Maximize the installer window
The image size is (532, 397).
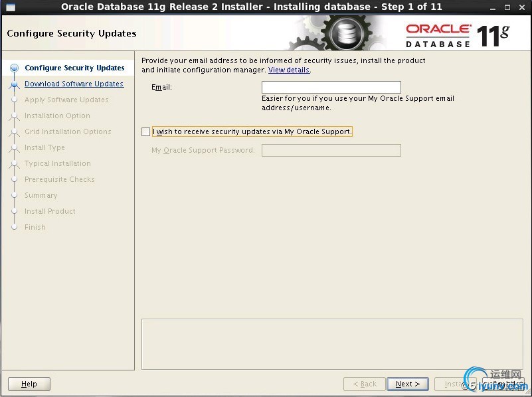click(507, 7)
